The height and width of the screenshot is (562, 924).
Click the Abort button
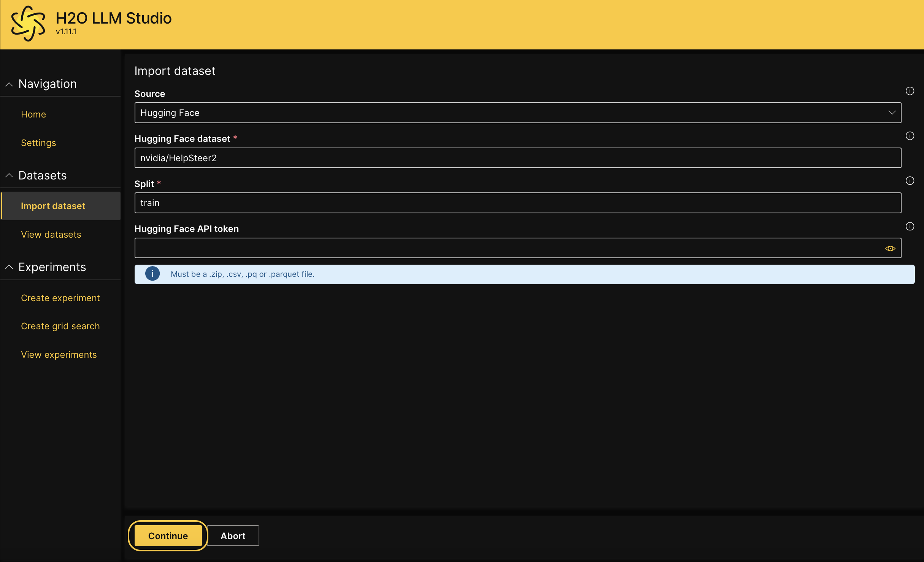pyautogui.click(x=232, y=536)
